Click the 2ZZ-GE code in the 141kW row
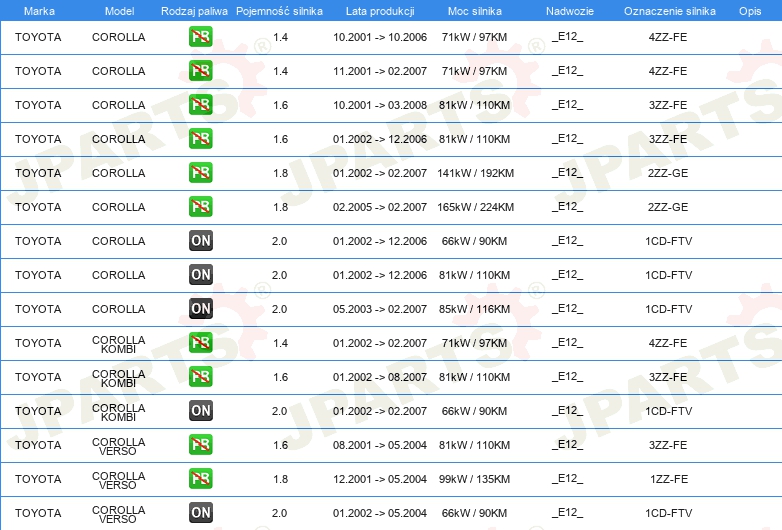The height and width of the screenshot is (530, 782). point(668,173)
